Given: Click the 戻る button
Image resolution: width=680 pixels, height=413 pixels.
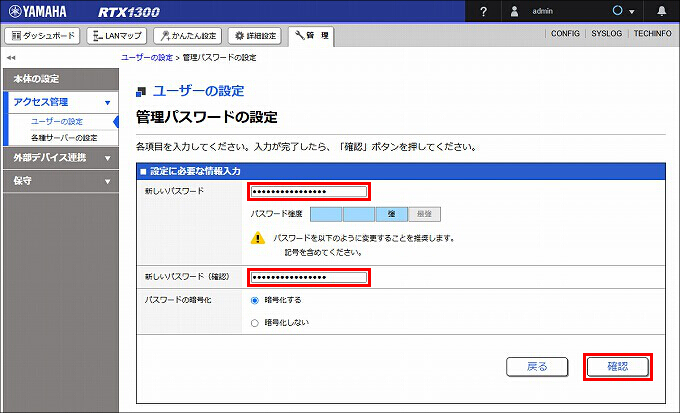Looking at the screenshot, I should [537, 367].
